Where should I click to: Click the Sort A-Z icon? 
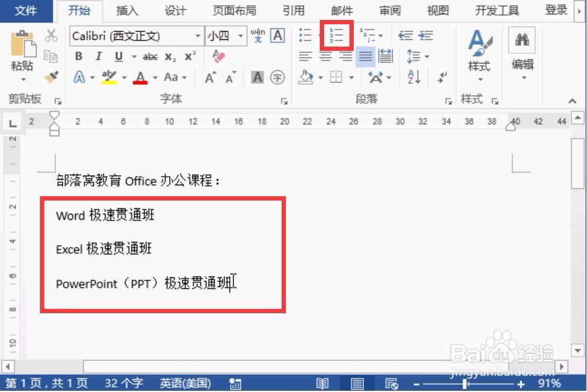click(414, 78)
